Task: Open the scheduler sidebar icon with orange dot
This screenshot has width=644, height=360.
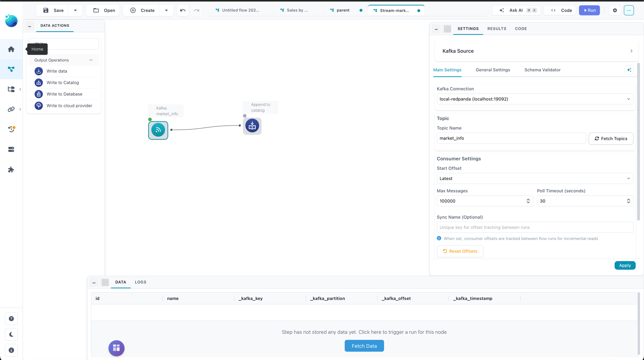Action: tap(11, 129)
